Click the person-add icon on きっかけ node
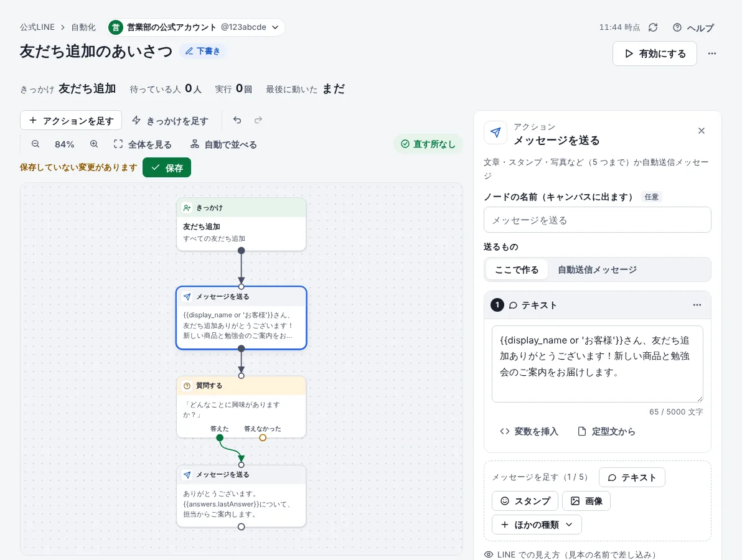Image resolution: width=742 pixels, height=560 pixels. click(x=187, y=208)
